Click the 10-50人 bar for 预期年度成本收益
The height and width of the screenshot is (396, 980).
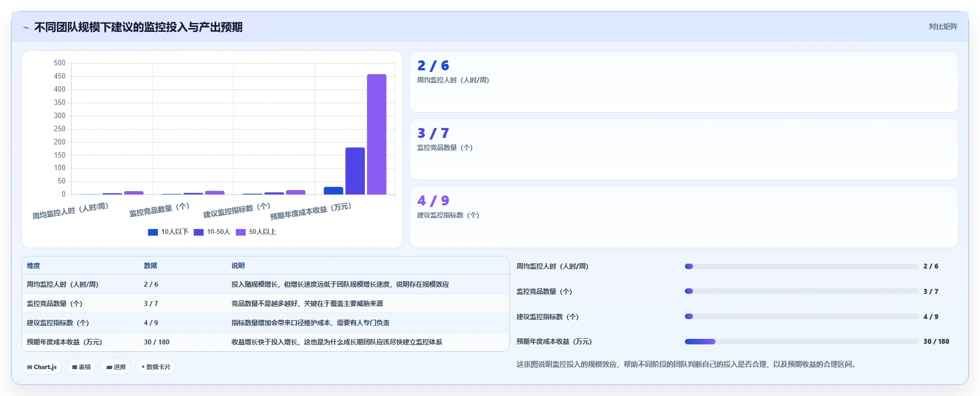coord(355,171)
